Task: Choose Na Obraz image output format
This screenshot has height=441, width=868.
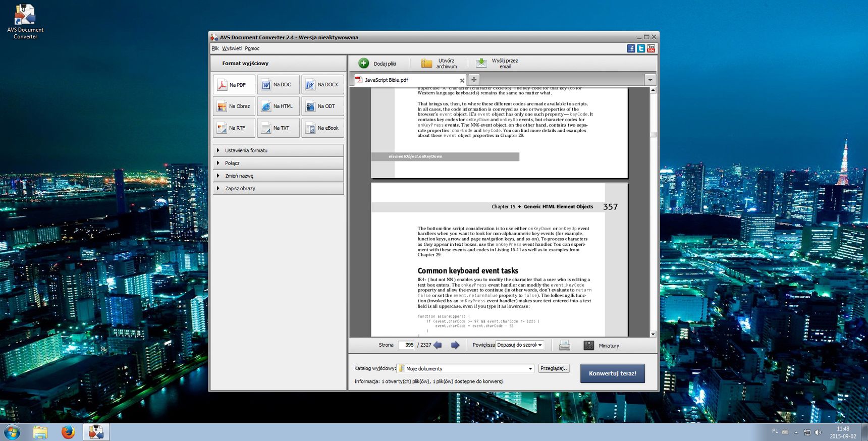Action: (234, 106)
